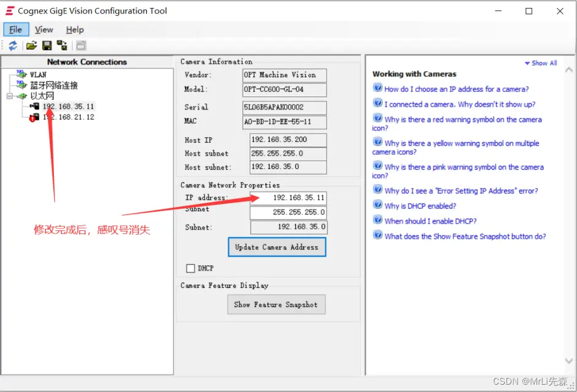Image resolution: width=577 pixels, height=392 pixels.
Task: Select 蓝牙网络连接 tree item
Action: tap(54, 85)
